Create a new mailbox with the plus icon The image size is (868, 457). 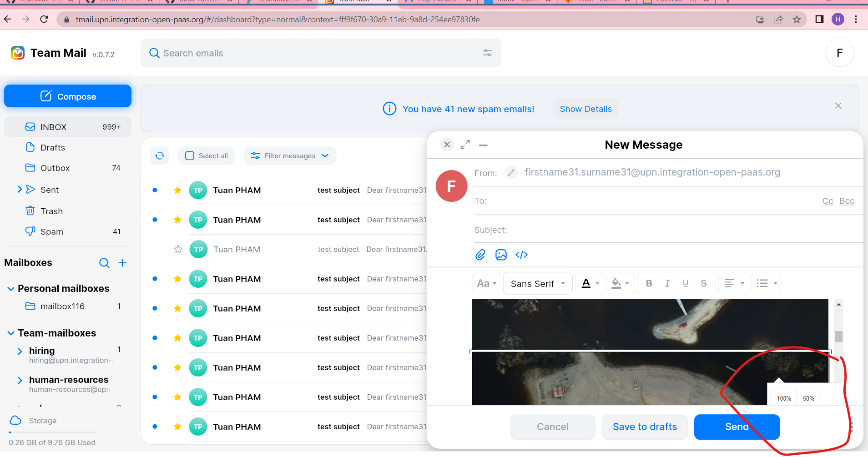click(122, 263)
